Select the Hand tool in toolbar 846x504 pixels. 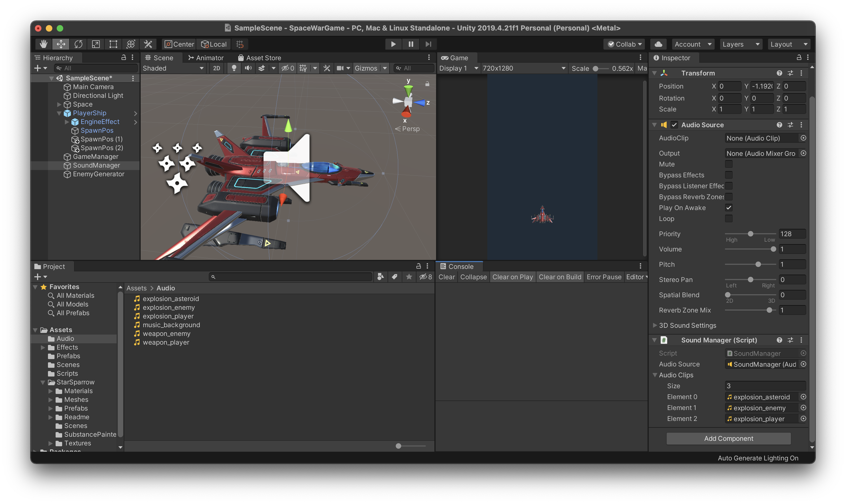44,44
